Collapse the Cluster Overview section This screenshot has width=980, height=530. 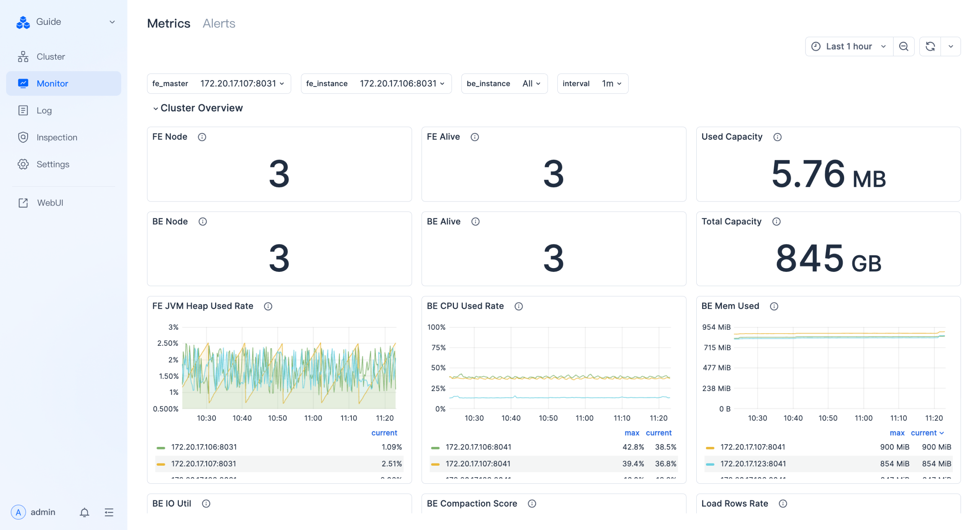click(154, 108)
